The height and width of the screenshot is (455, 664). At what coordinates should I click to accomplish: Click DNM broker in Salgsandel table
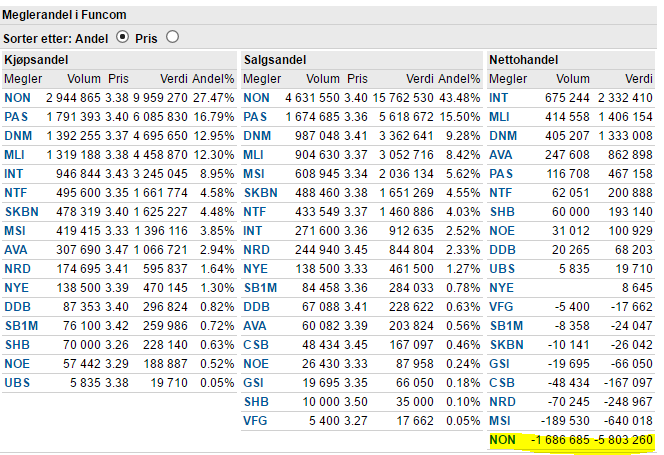point(257,136)
